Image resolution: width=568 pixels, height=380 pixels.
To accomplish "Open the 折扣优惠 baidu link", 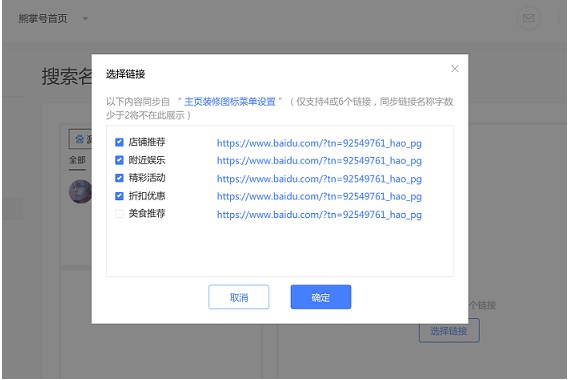I will (319, 197).
